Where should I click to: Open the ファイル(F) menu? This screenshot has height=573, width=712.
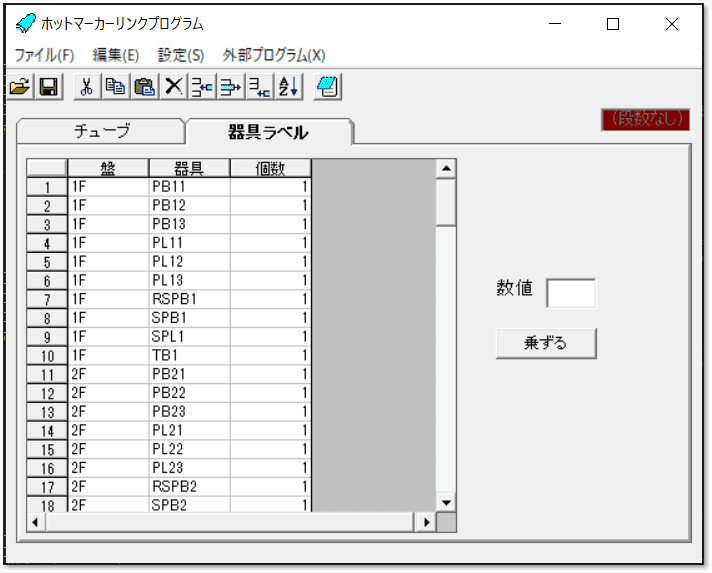click(x=44, y=55)
